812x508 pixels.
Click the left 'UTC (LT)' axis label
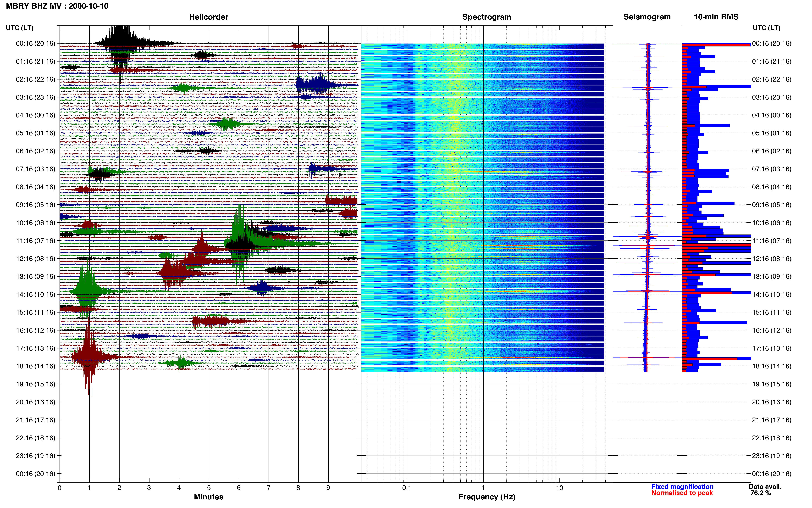click(x=19, y=28)
